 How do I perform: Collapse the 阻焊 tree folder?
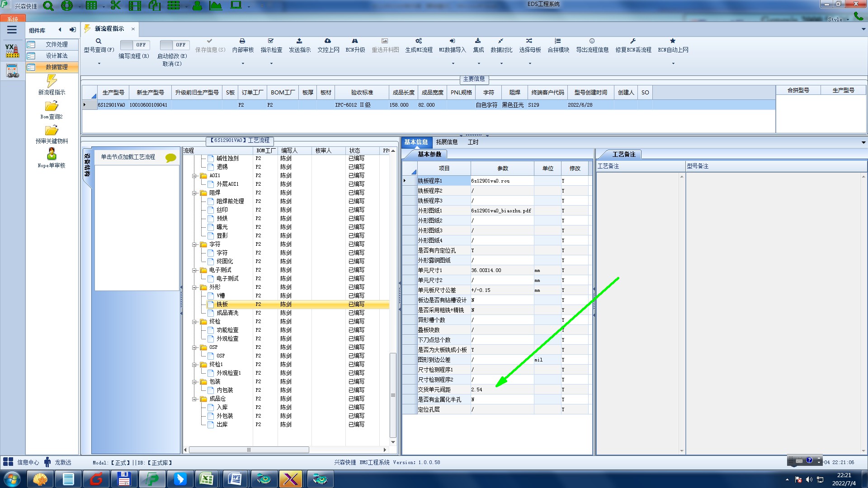tap(194, 193)
